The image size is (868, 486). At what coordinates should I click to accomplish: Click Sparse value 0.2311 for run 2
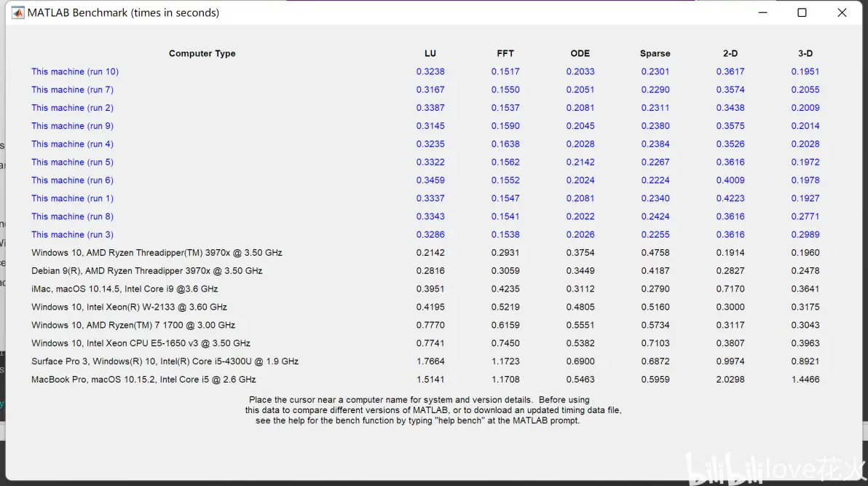[655, 108]
